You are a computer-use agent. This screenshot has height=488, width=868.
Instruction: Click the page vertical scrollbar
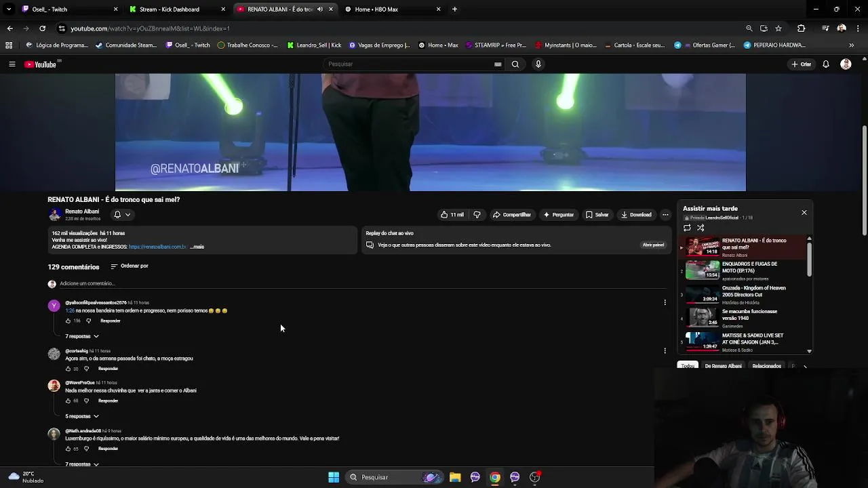click(864, 180)
